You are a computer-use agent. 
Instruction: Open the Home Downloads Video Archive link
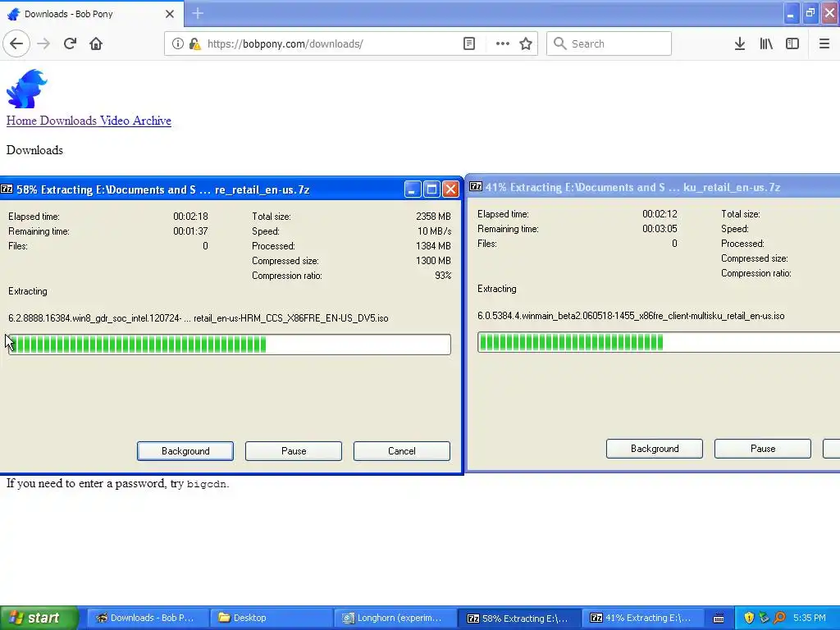pyautogui.click(x=89, y=121)
